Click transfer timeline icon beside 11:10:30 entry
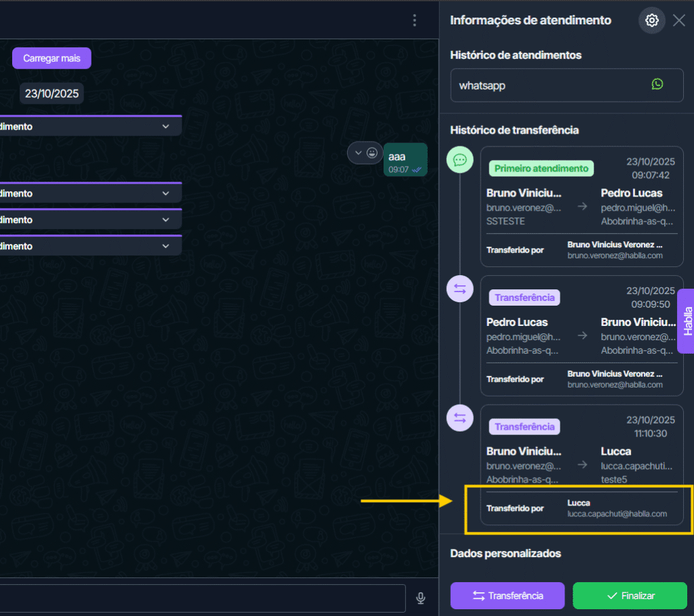The width and height of the screenshot is (694, 616). click(460, 418)
